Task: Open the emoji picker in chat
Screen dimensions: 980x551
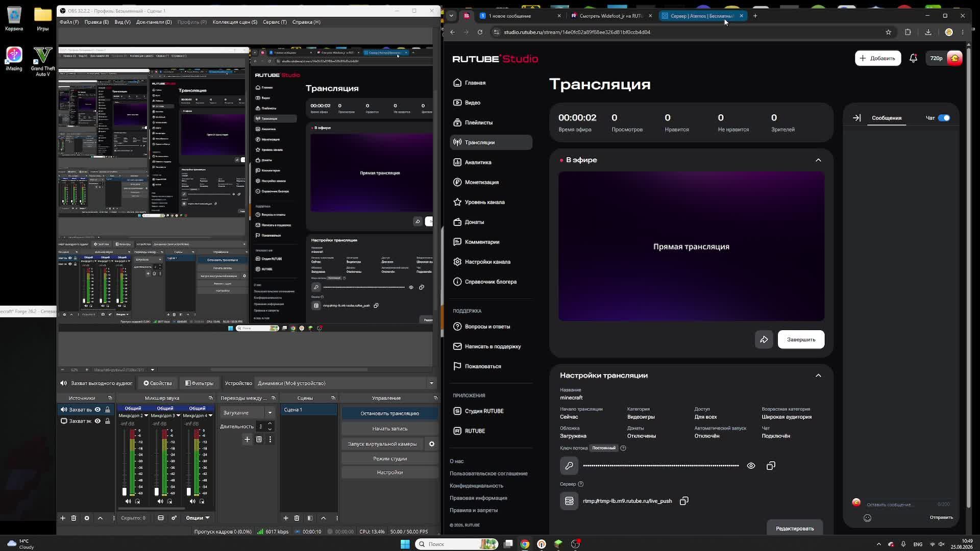Action: coord(867,518)
